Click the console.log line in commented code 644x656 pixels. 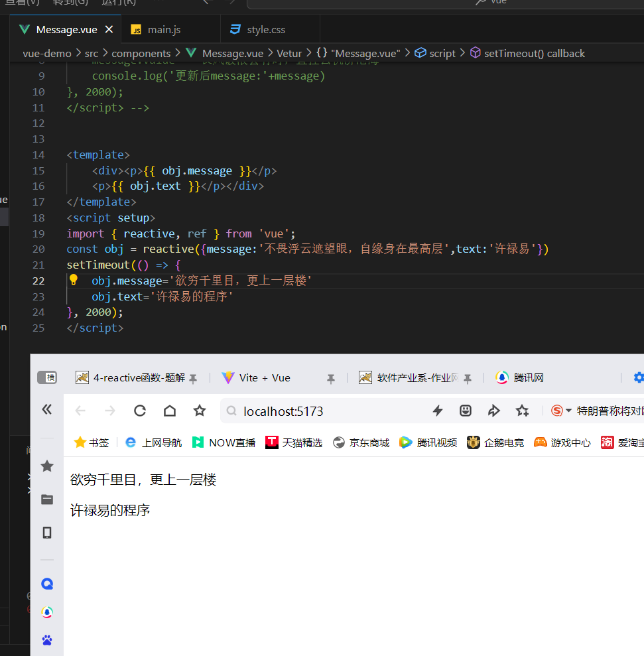click(208, 76)
